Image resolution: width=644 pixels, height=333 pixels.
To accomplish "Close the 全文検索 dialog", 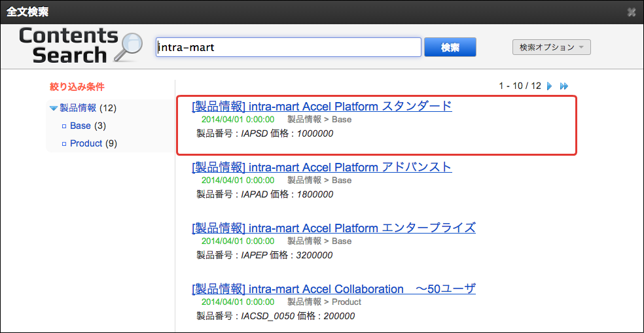I will pyautogui.click(x=631, y=12).
